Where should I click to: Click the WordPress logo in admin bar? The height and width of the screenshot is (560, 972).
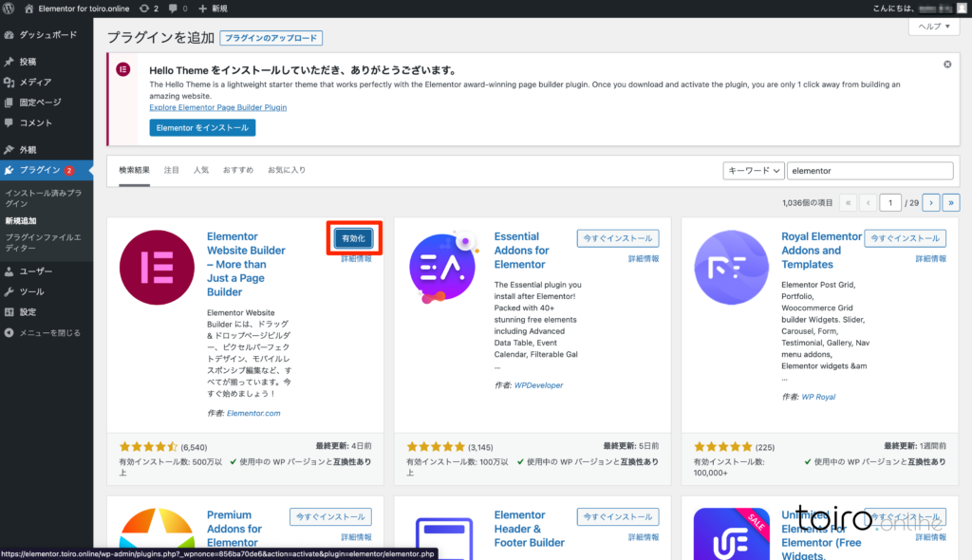coord(11,8)
